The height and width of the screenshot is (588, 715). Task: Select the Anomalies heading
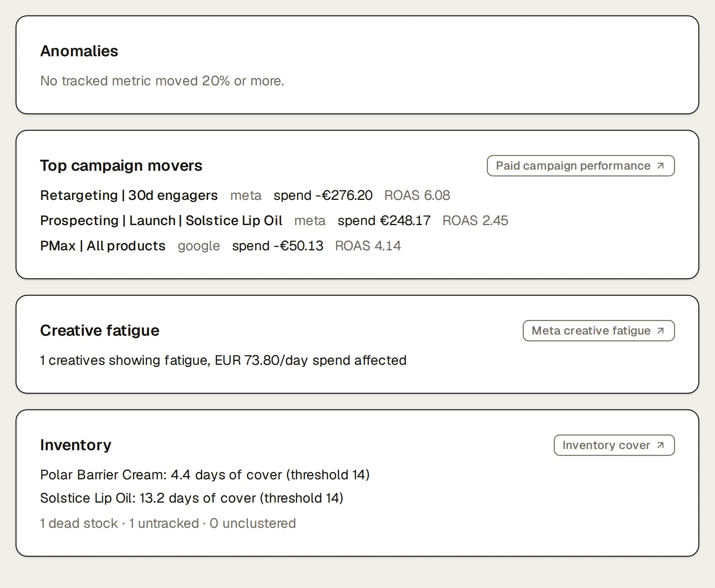[79, 51]
